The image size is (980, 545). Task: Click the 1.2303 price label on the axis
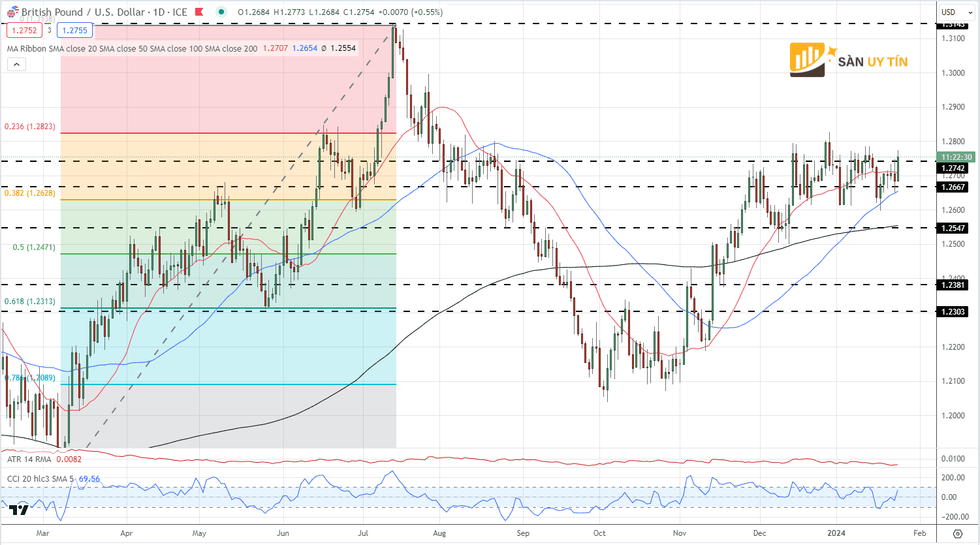(953, 312)
